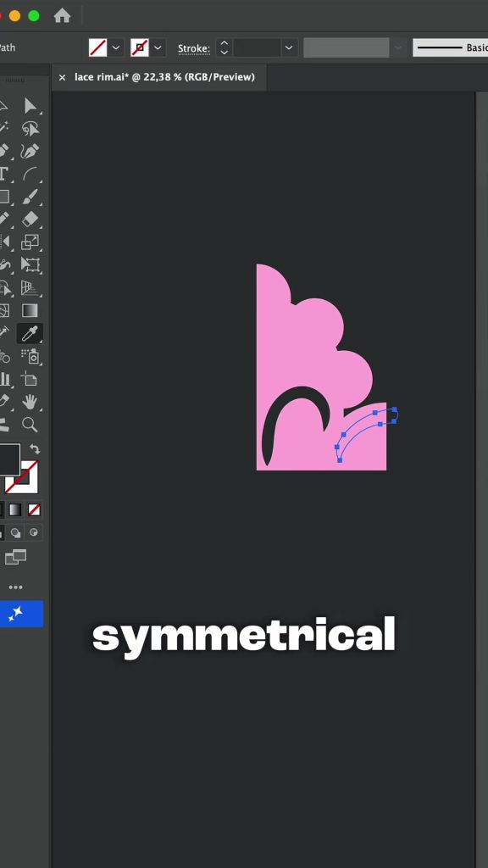Viewport: 488px width, 868px height.
Task: Select the Reflect tool
Action: click(4, 242)
